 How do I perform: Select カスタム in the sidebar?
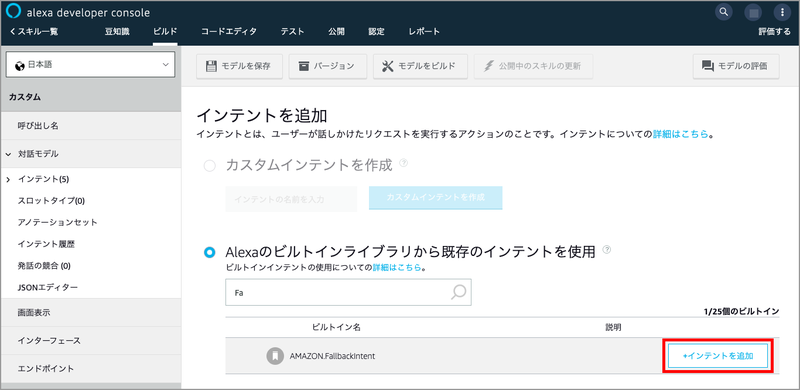(x=90, y=96)
